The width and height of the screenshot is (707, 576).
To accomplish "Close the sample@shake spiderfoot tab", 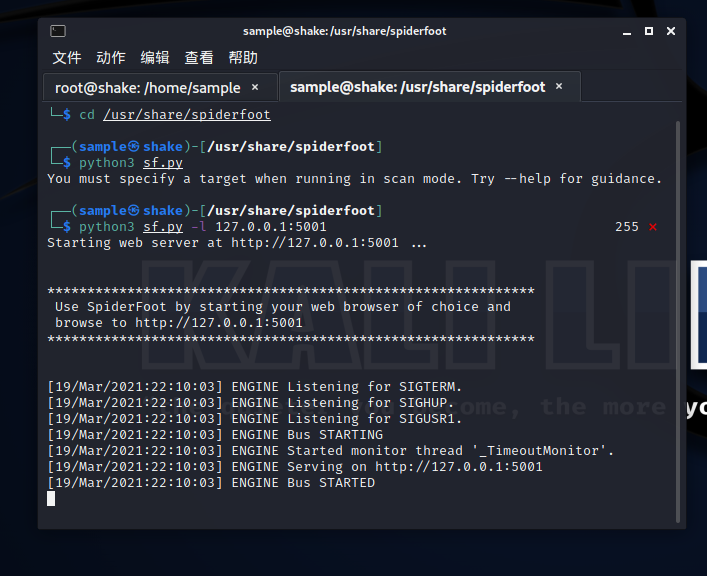I will [559, 86].
